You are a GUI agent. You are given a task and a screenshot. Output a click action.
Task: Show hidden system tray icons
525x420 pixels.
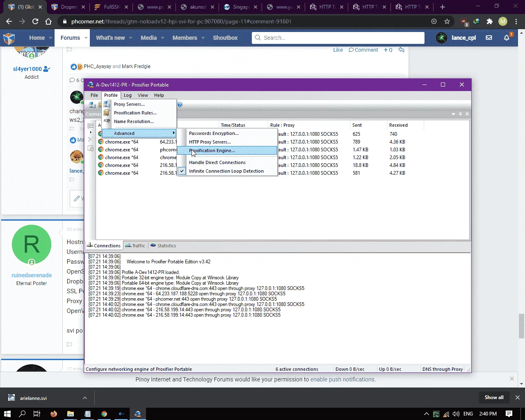(x=427, y=414)
